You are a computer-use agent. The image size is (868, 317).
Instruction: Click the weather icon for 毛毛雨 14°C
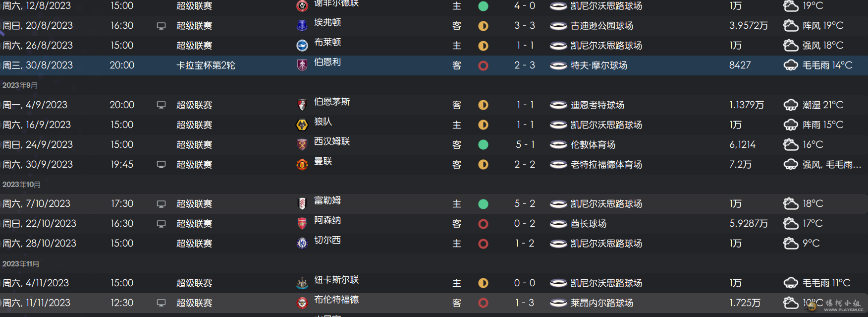[x=791, y=65]
